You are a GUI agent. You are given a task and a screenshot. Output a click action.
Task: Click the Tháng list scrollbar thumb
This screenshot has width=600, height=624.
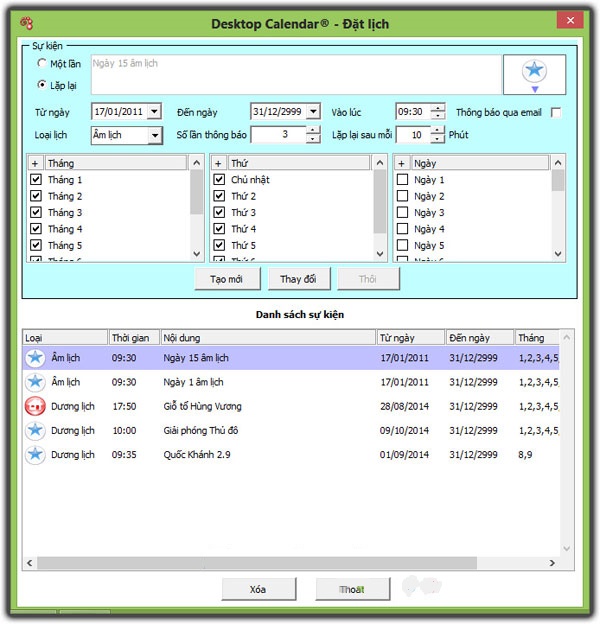(197, 192)
